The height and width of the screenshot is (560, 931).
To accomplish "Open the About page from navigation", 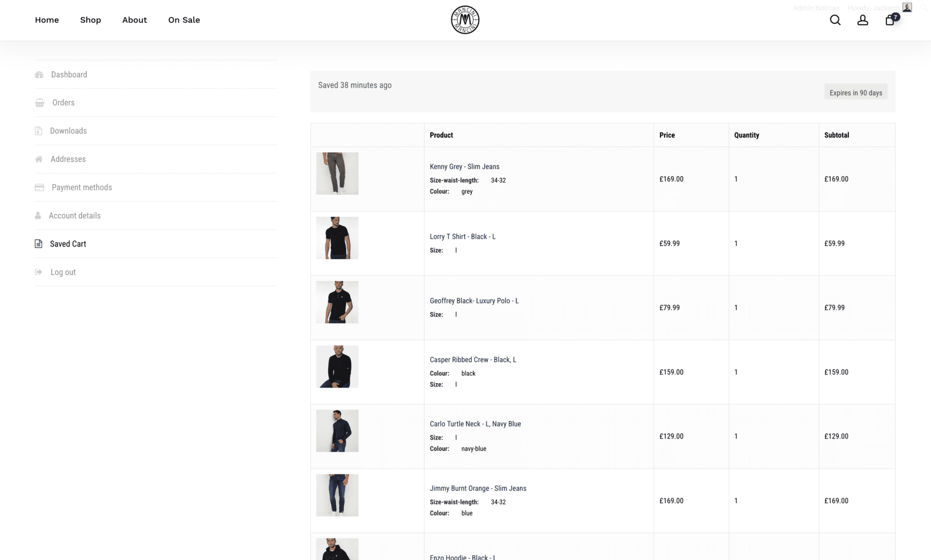I will tap(134, 20).
